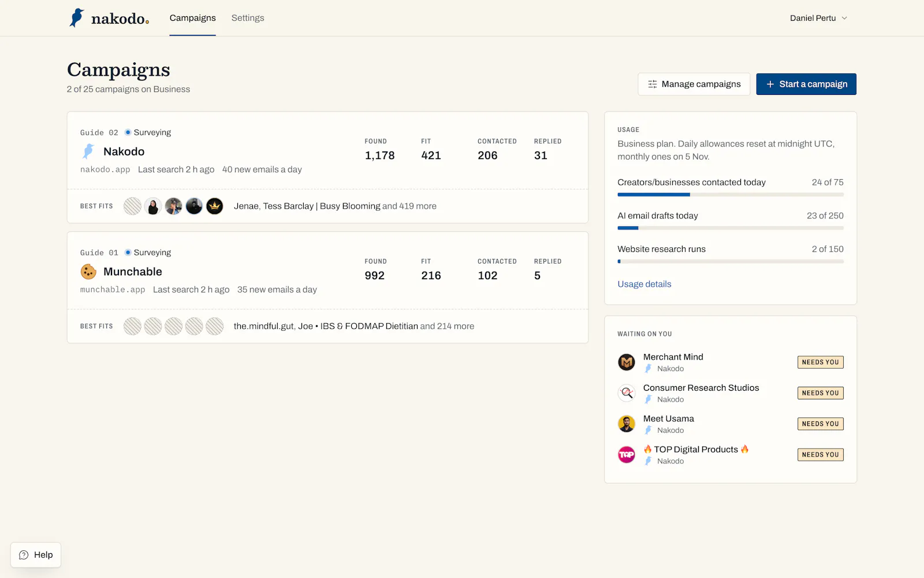Open the Munchable campaign title

[133, 272]
